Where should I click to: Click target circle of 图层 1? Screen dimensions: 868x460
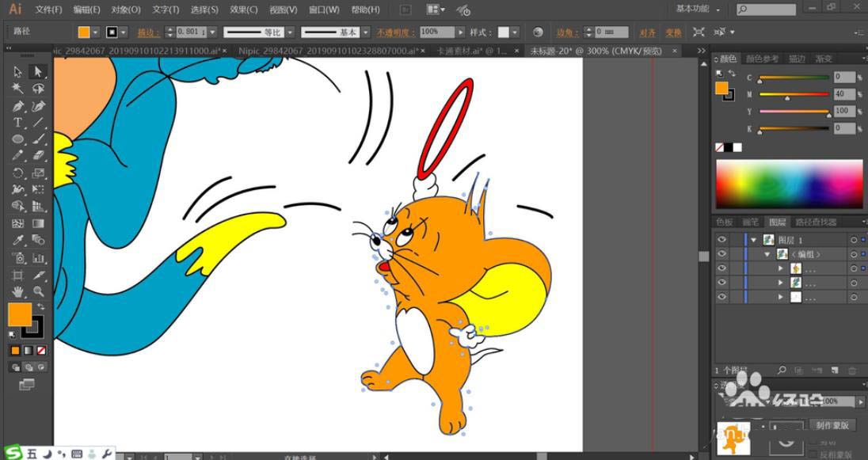click(854, 240)
